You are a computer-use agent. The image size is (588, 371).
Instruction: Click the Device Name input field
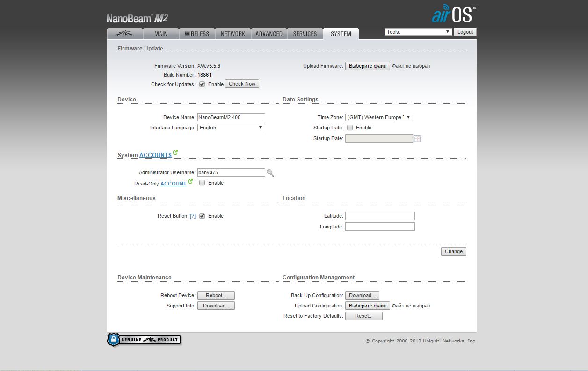231,117
